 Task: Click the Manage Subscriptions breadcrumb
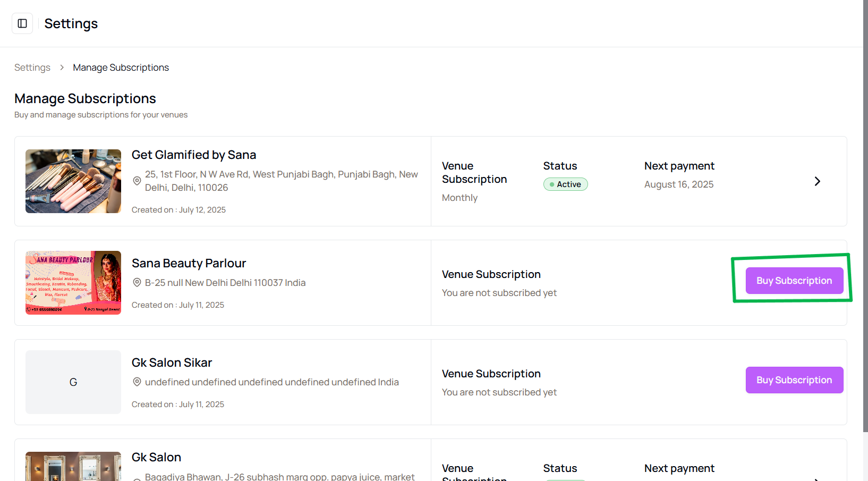121,67
